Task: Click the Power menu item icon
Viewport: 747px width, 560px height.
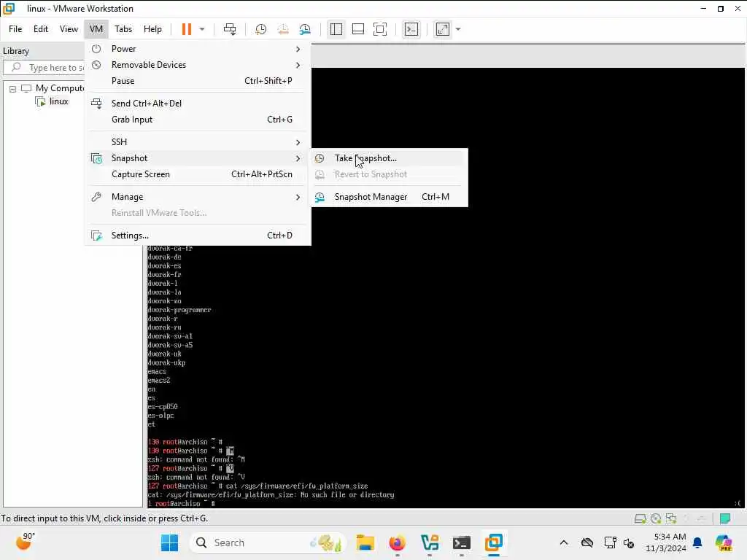Action: pyautogui.click(x=96, y=49)
